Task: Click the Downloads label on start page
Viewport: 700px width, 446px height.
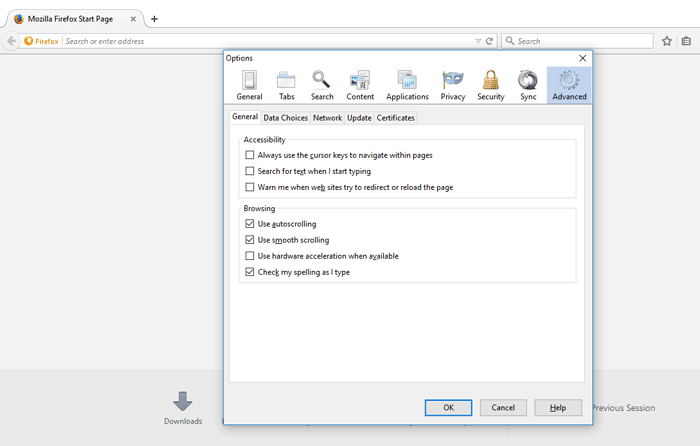Action: coord(183,421)
